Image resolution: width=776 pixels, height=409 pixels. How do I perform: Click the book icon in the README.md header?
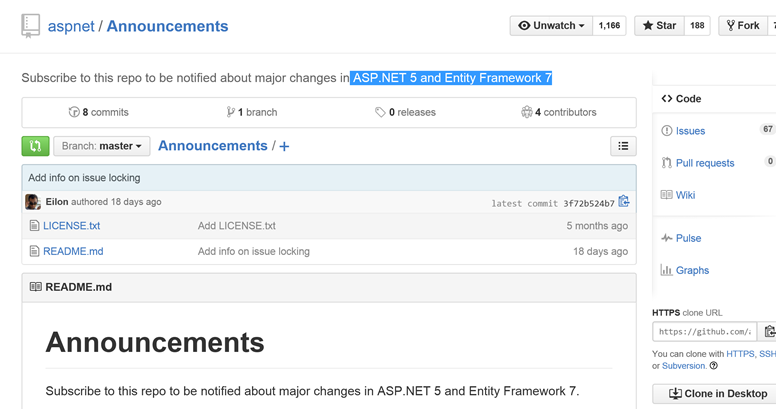36,287
